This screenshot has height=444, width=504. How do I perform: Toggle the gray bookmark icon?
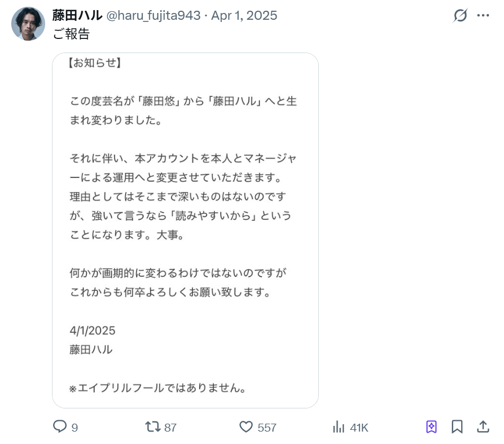tap(457, 426)
